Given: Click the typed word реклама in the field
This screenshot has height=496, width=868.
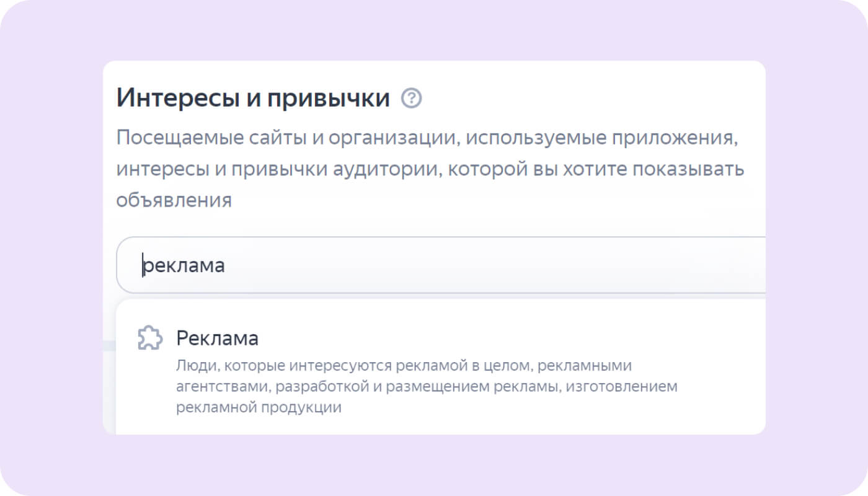Looking at the screenshot, I should 184,267.
